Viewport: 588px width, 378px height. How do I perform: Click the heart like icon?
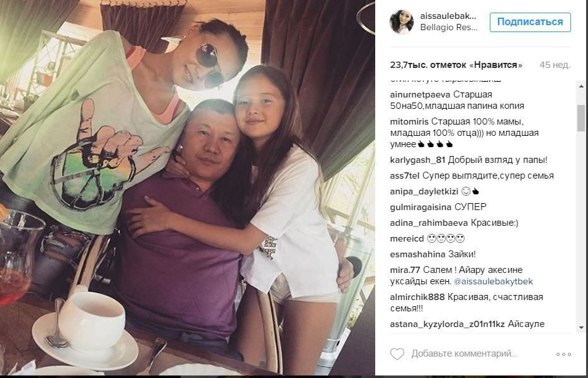tap(397, 353)
